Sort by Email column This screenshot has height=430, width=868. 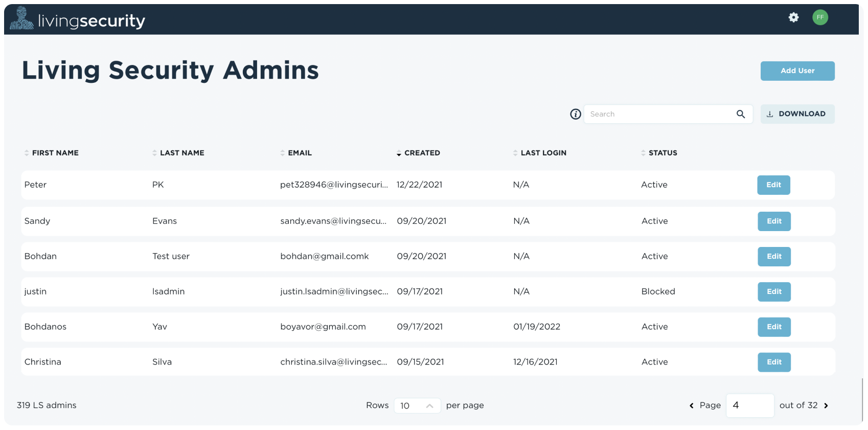pos(295,153)
